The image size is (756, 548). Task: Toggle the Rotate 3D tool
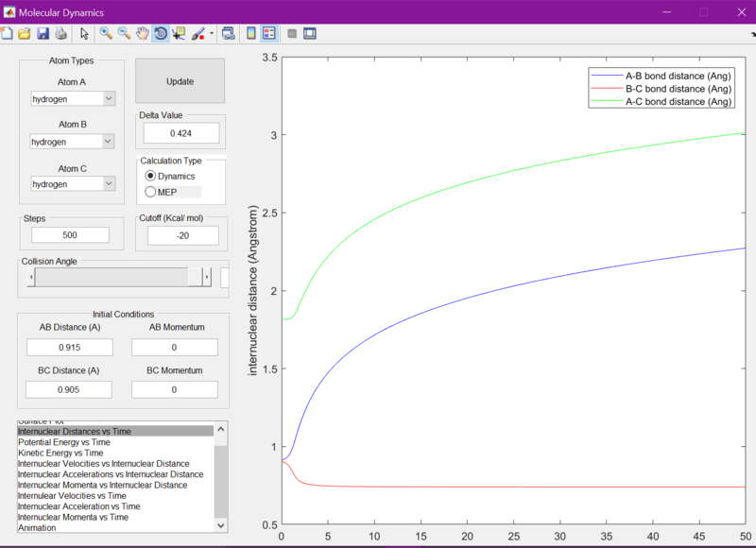click(x=161, y=33)
